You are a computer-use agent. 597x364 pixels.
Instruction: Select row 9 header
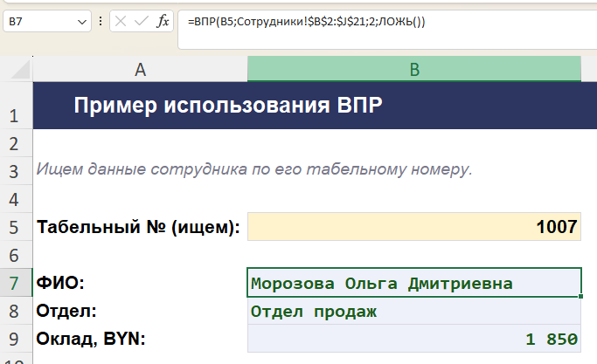click(16, 338)
